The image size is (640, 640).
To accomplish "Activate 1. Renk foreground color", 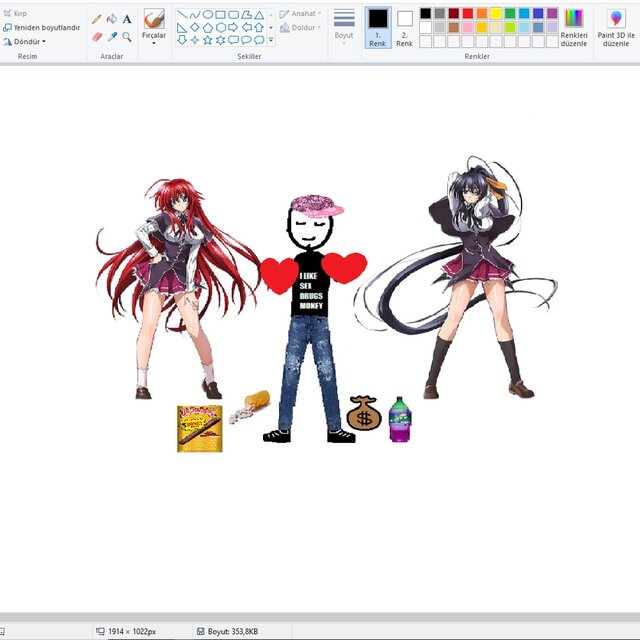I will tap(378, 27).
